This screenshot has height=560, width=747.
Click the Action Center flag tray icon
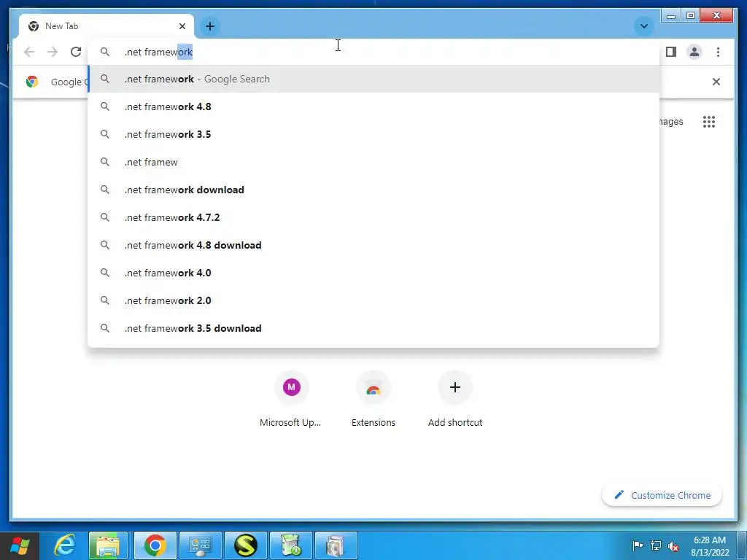tap(638, 545)
